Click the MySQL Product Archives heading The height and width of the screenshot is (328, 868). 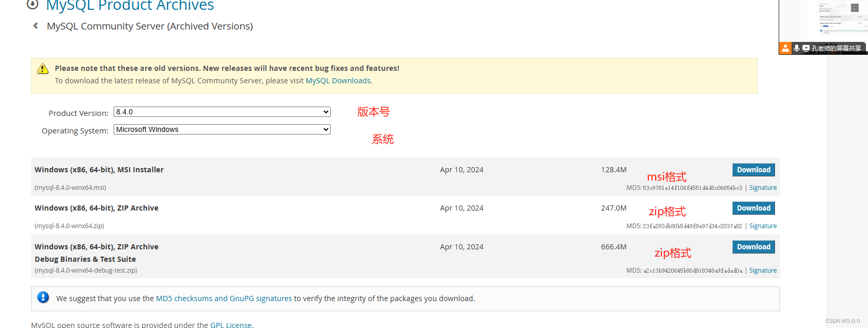130,5
